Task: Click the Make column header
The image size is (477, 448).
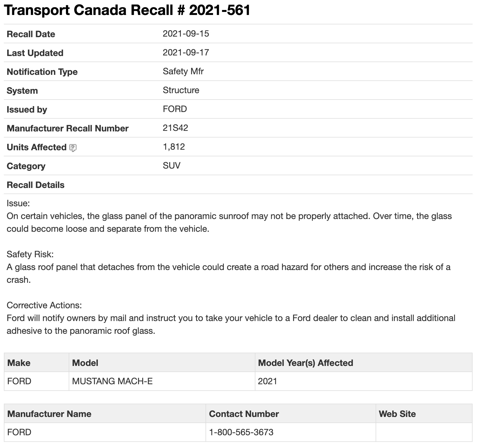Action: pos(19,363)
